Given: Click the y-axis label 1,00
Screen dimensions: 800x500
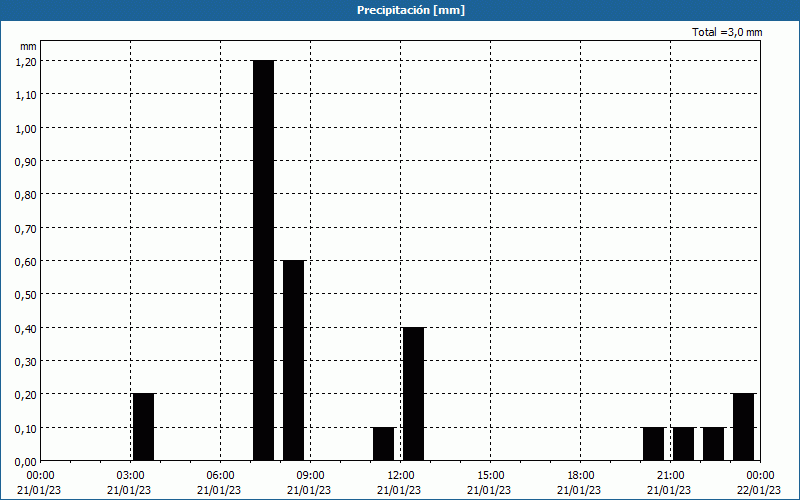Looking at the screenshot, I should tap(26, 128).
